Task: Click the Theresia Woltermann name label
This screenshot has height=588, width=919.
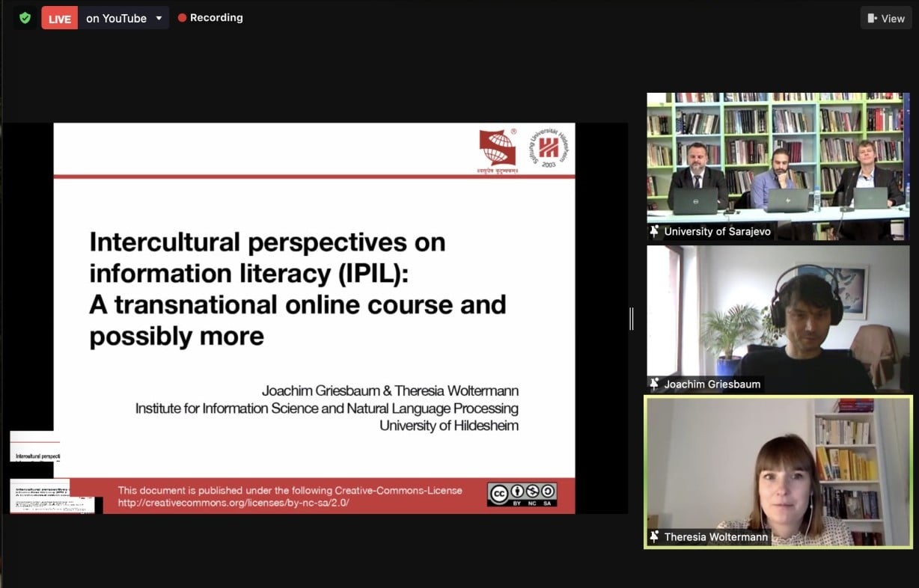Action: tap(716, 537)
